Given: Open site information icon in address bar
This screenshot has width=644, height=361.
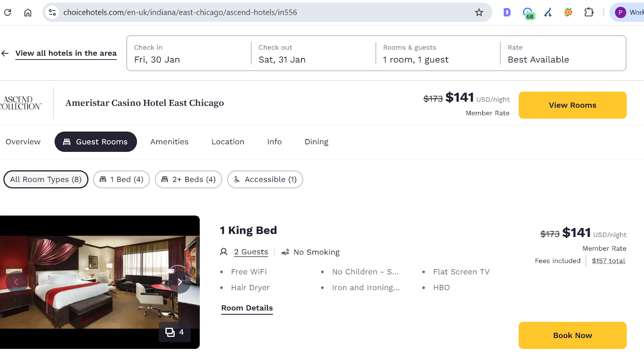Looking at the screenshot, I should coord(52,12).
